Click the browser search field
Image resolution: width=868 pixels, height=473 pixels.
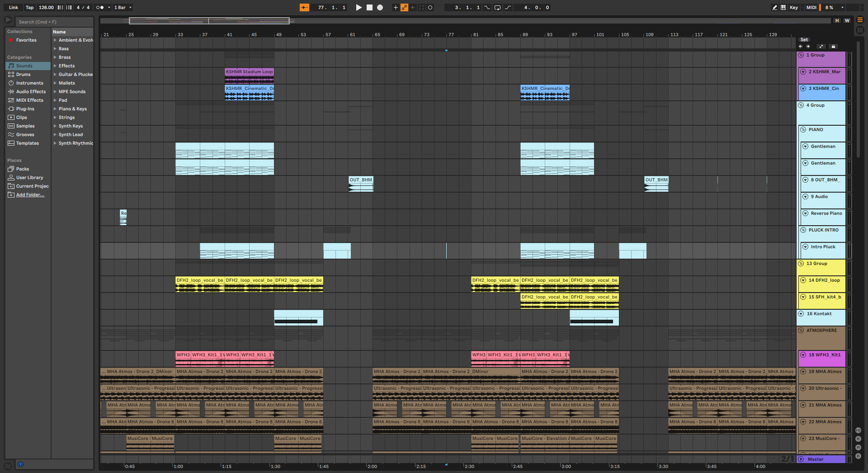coord(54,22)
